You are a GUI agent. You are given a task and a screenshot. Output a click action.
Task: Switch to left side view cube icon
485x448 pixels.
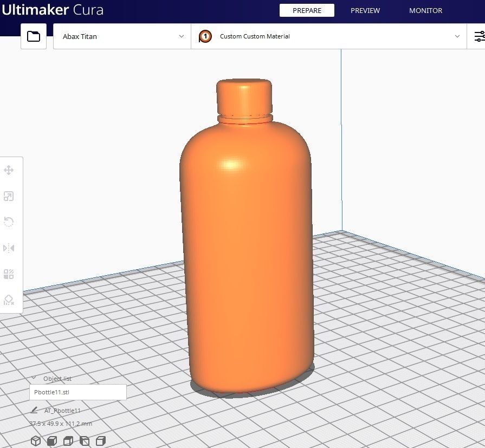point(85,440)
